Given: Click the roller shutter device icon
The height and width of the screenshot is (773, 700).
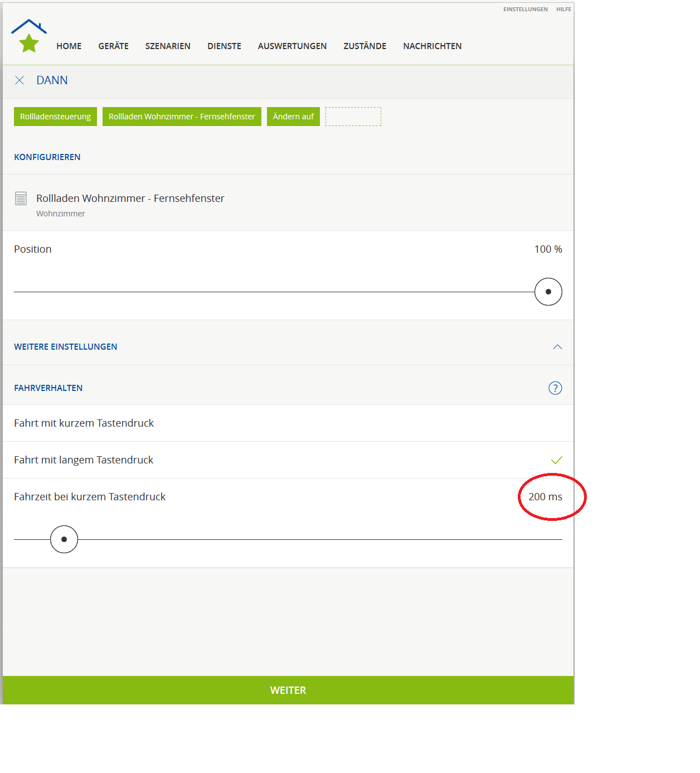Looking at the screenshot, I should pos(21,199).
